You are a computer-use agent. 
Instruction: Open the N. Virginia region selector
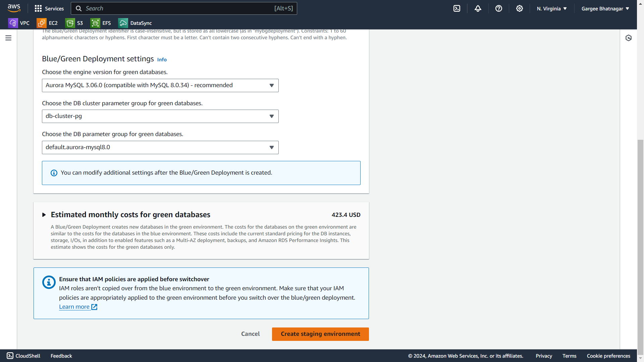coord(551,8)
